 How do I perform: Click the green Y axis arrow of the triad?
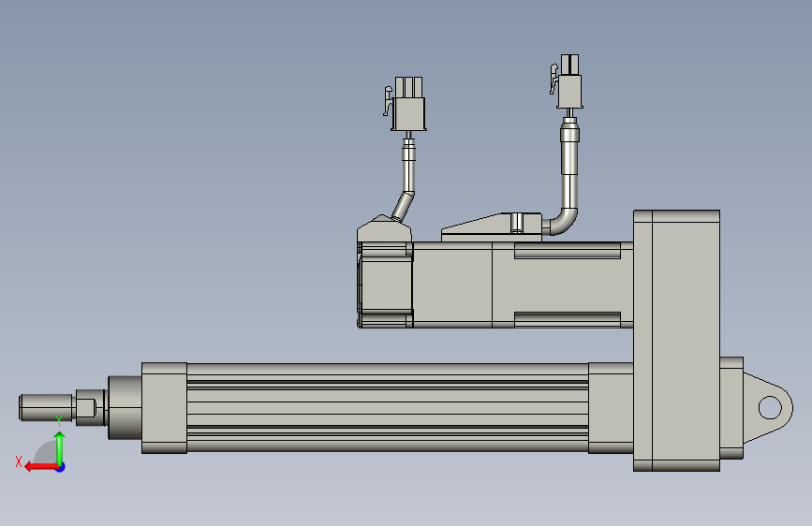[x=60, y=448]
